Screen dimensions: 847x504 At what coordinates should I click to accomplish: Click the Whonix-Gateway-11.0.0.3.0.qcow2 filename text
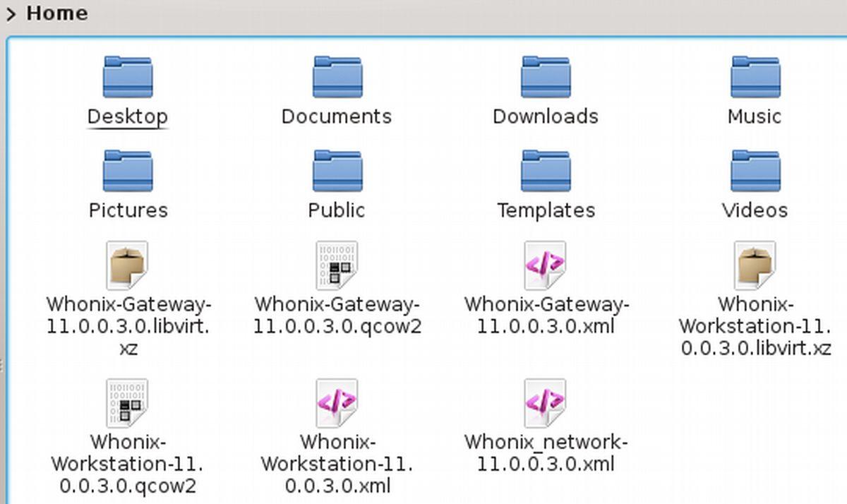[x=337, y=316]
